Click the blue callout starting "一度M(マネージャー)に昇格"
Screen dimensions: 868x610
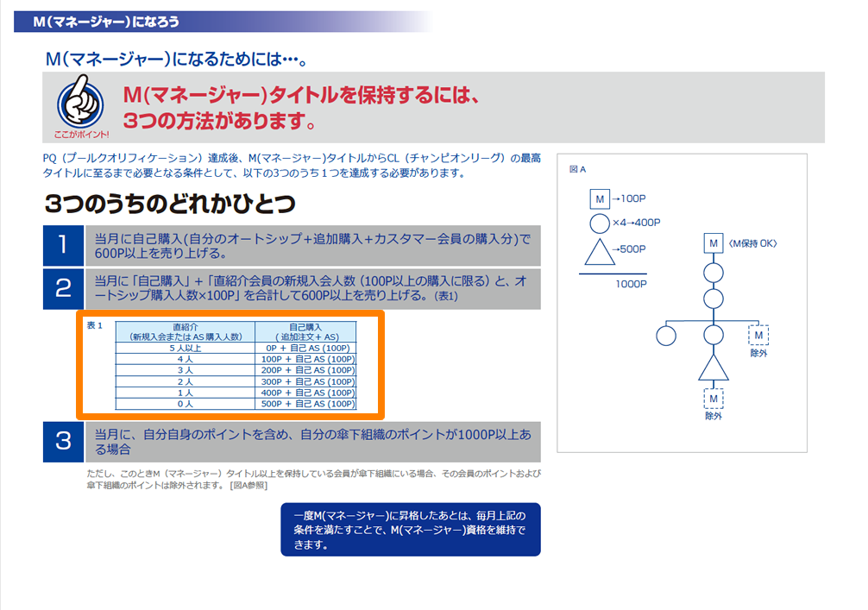click(410, 529)
